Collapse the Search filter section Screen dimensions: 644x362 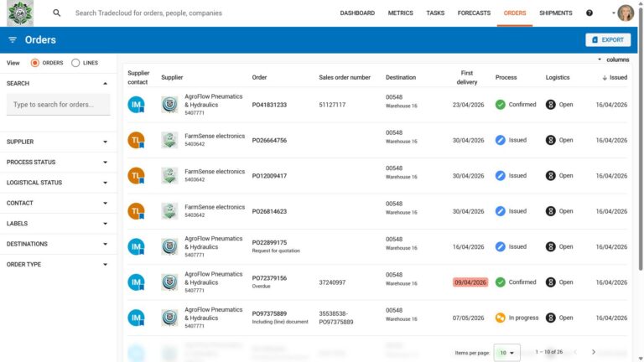click(x=105, y=83)
